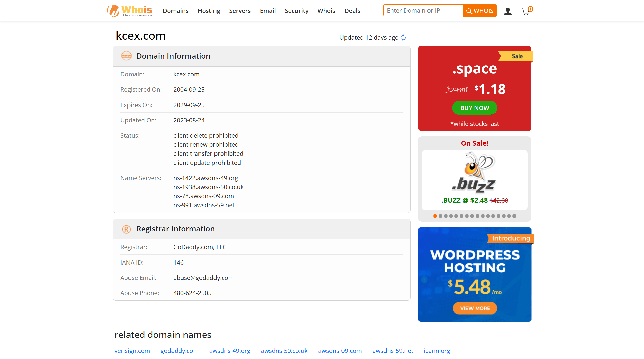Select the third carousel dot
The height and width of the screenshot is (359, 644).
(446, 216)
